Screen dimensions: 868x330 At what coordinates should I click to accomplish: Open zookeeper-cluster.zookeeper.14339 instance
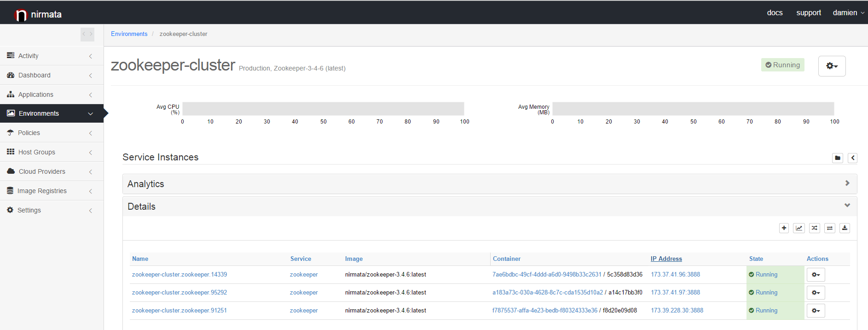(179, 275)
